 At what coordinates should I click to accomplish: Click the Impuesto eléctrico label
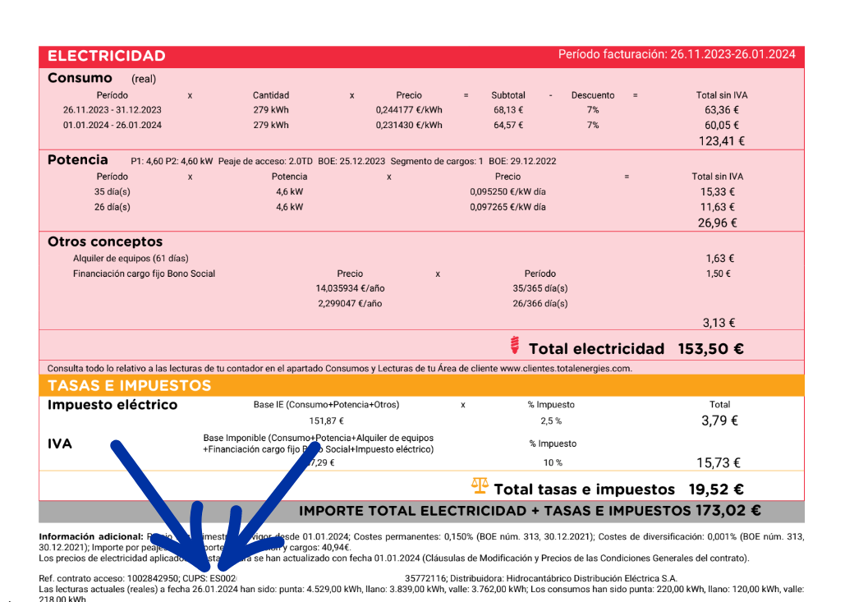click(113, 405)
